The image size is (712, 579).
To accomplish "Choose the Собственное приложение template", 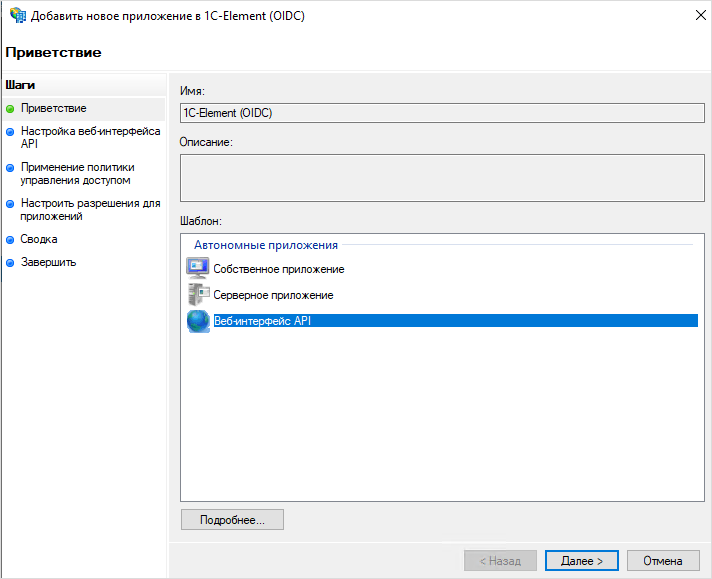I will 279,269.
